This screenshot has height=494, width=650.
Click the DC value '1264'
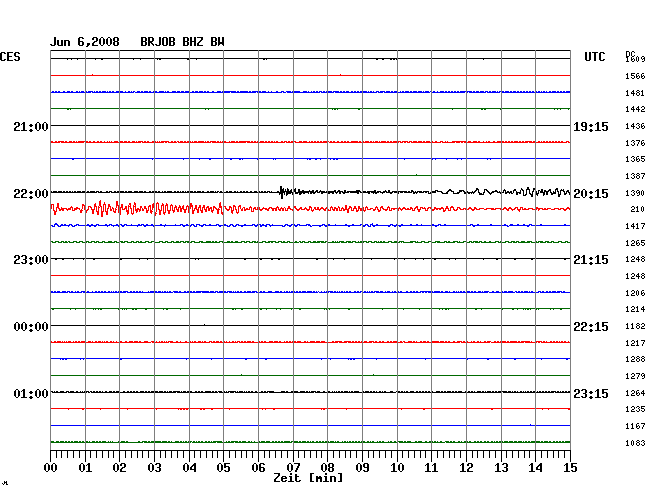point(635,392)
